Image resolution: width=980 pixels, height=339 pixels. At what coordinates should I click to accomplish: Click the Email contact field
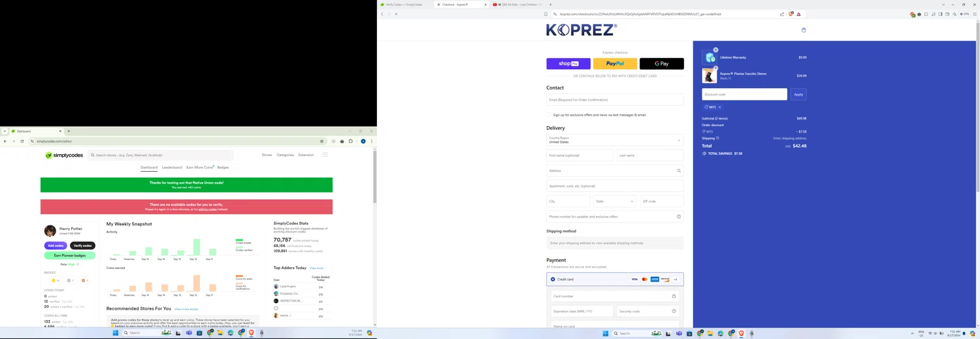[x=615, y=100]
